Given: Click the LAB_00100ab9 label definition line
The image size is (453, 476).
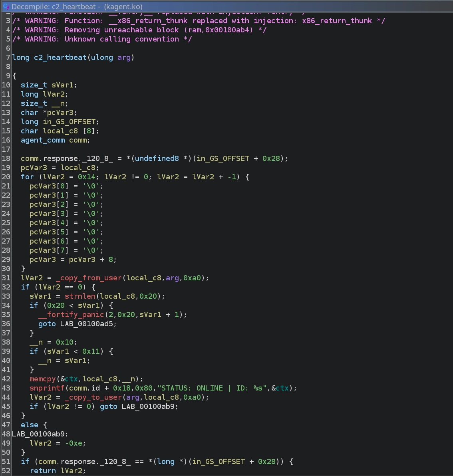Looking at the screenshot, I should click(40, 434).
